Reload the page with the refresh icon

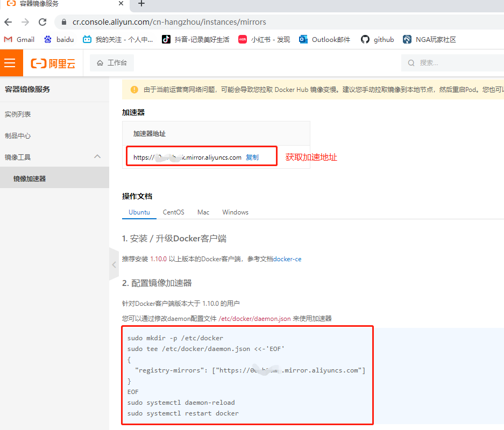tap(42, 22)
